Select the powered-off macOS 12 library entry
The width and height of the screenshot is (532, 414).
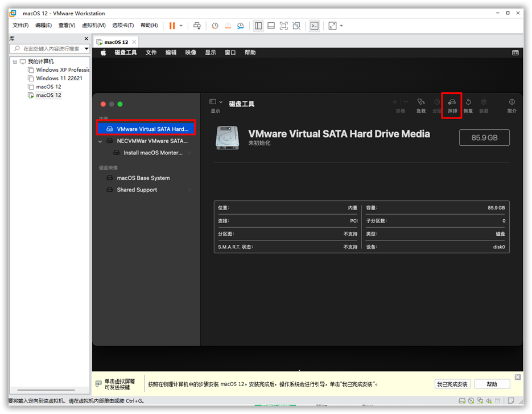(x=44, y=87)
